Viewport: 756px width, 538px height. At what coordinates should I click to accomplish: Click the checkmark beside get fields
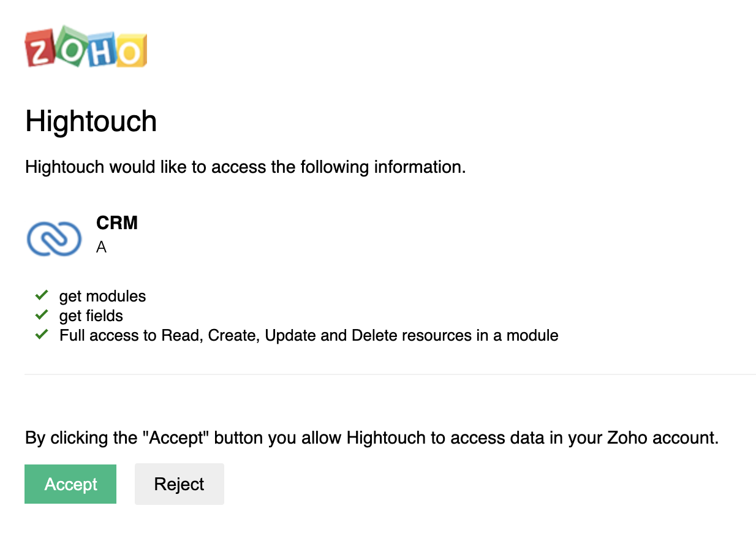[x=42, y=315]
